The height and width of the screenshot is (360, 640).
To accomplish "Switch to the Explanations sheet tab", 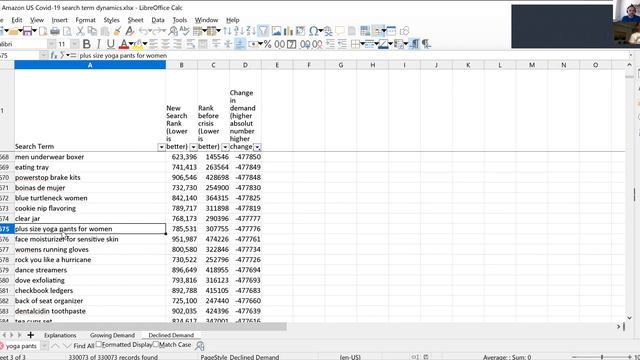I will pyautogui.click(x=60, y=335).
